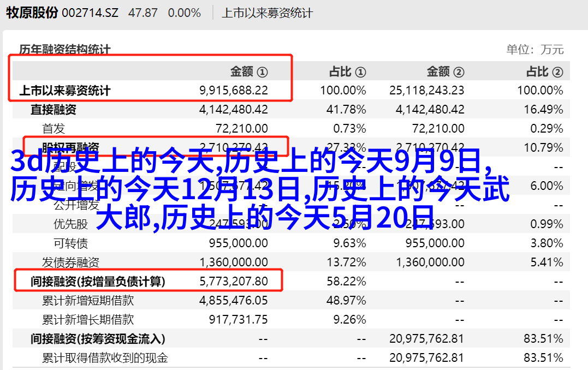Image resolution: width=588 pixels, height=370 pixels.
Task: Click the 占比 ① column header
Action: pyautogui.click(x=348, y=71)
